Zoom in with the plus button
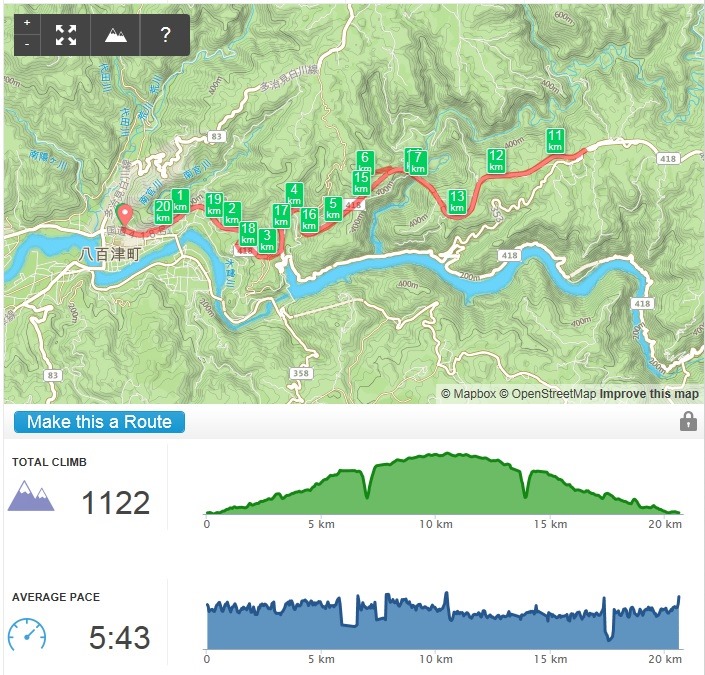Viewport: 705px width, 675px height. [27, 23]
